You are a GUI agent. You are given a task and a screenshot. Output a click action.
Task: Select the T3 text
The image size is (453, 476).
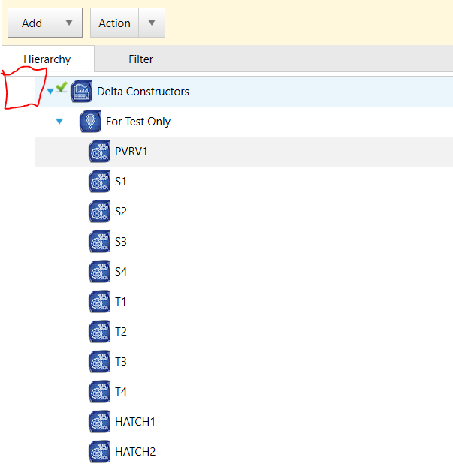pyautogui.click(x=121, y=362)
